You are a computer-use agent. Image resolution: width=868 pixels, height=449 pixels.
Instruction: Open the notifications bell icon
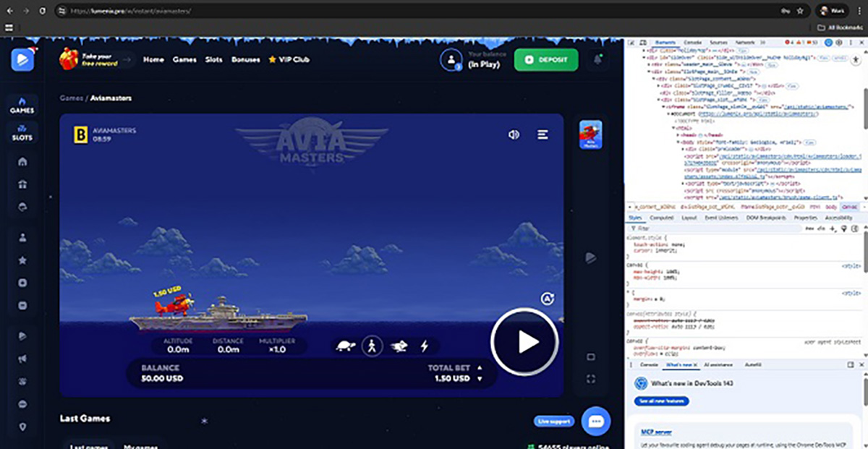pos(597,59)
